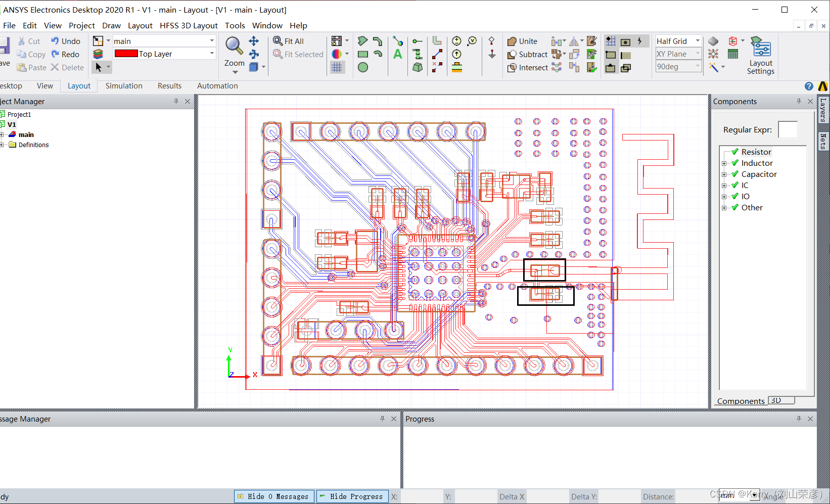The image size is (830, 504).
Task: Expand the Capacitor tree node
Action: pyautogui.click(x=724, y=174)
